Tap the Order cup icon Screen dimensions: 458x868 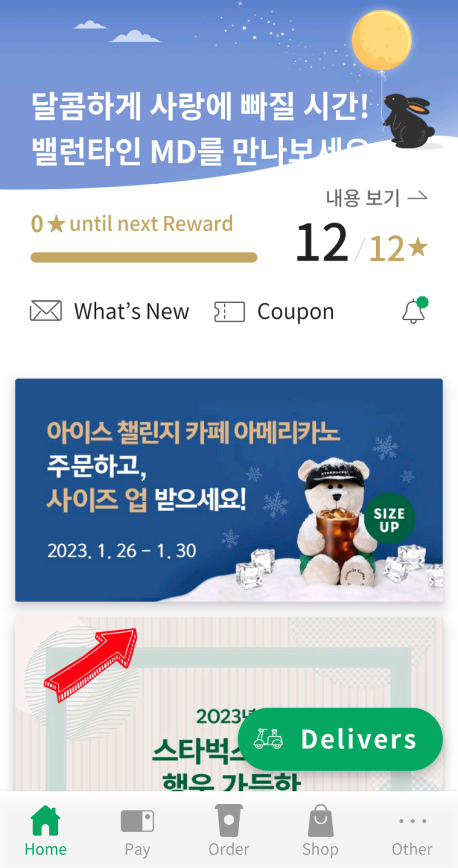[x=229, y=821]
